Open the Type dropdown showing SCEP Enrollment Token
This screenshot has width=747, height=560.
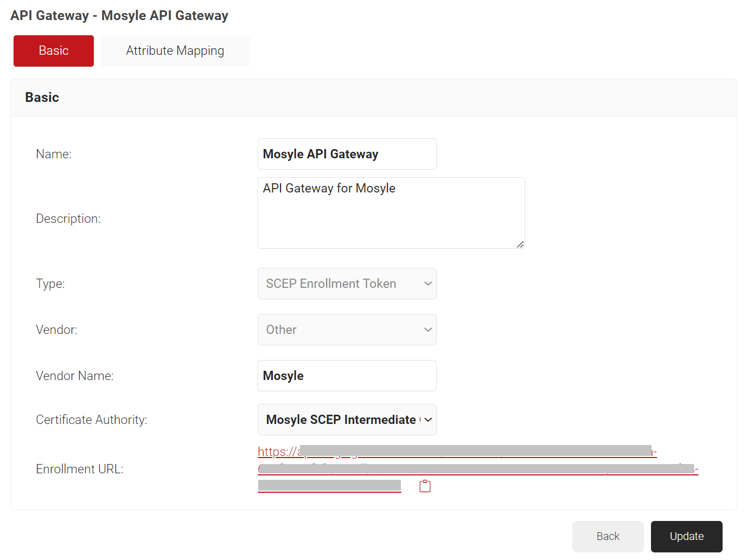347,284
